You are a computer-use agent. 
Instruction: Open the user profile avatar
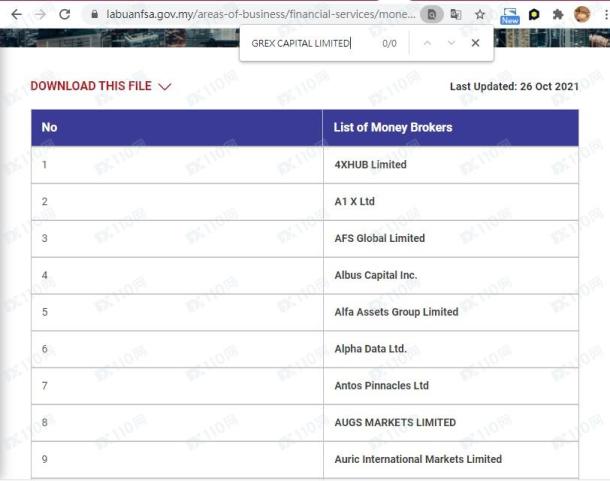(582, 14)
